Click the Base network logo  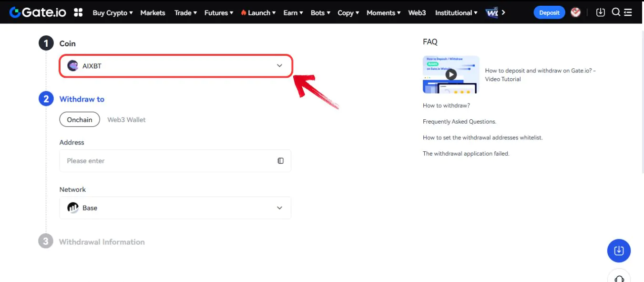click(x=73, y=208)
